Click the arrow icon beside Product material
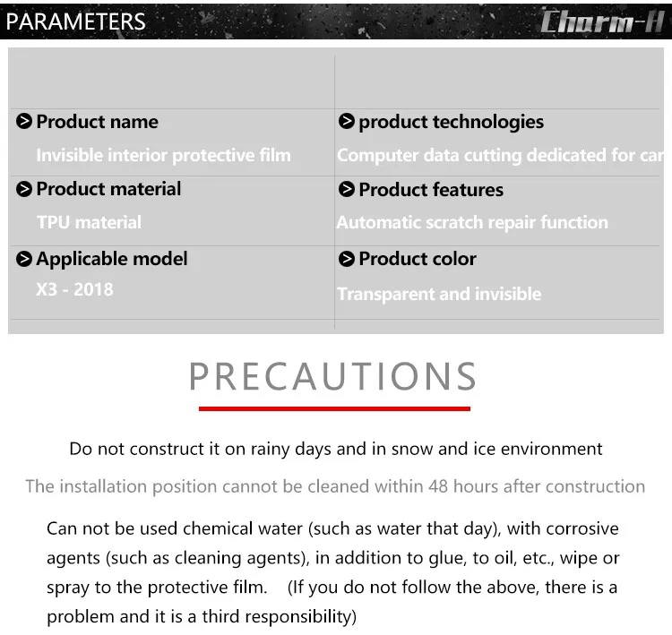The image size is (672, 635). (24, 189)
